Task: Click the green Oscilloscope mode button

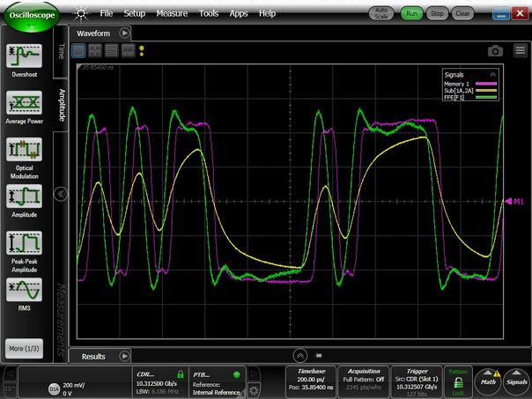Action: (x=32, y=16)
